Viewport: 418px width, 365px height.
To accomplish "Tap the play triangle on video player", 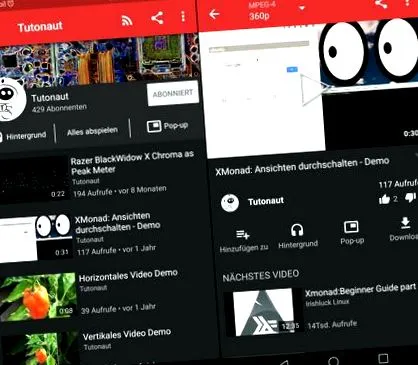I will (x=313, y=89).
